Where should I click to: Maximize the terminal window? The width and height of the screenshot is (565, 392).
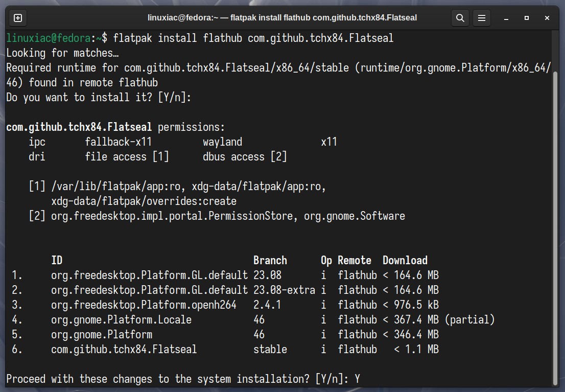[x=527, y=18]
